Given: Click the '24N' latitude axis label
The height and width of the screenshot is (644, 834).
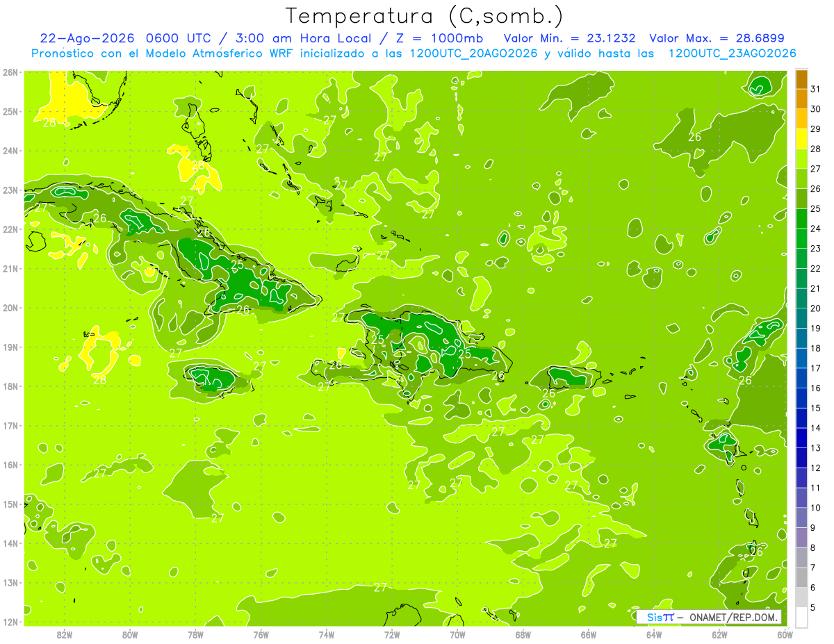Looking at the screenshot, I should tap(10, 151).
